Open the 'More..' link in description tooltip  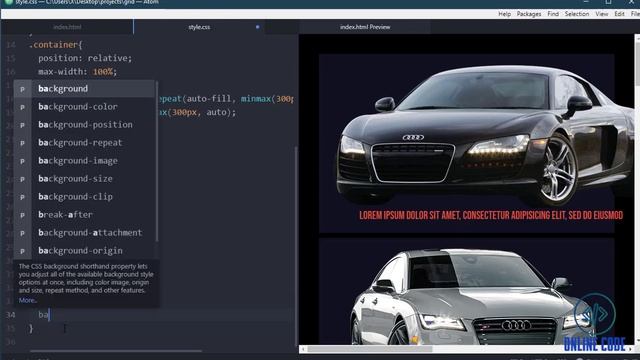click(27, 300)
